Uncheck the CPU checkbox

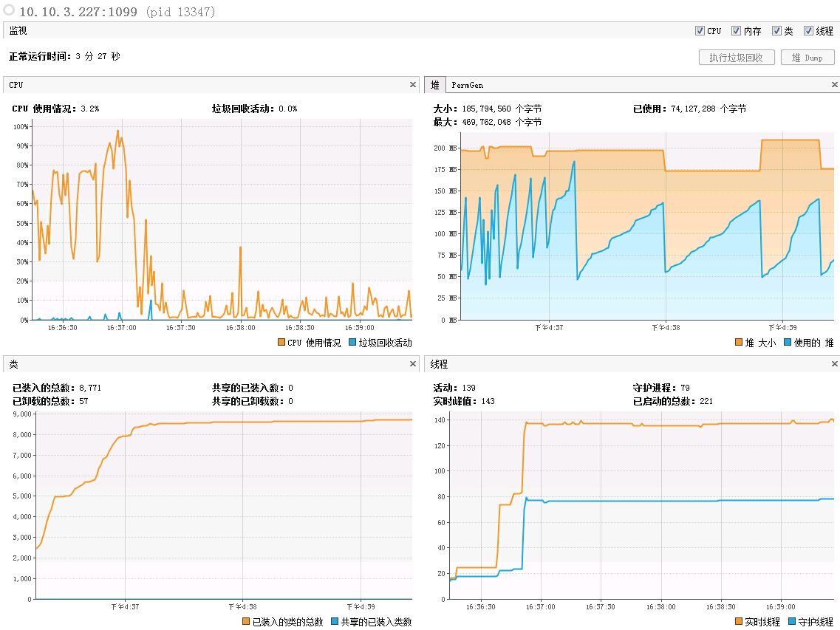pyautogui.click(x=700, y=30)
